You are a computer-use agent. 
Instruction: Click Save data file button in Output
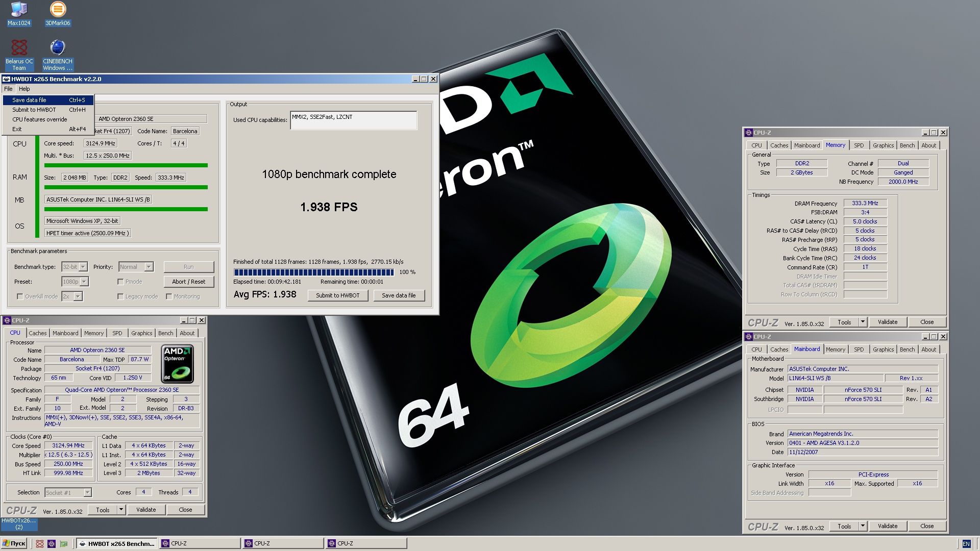399,295
